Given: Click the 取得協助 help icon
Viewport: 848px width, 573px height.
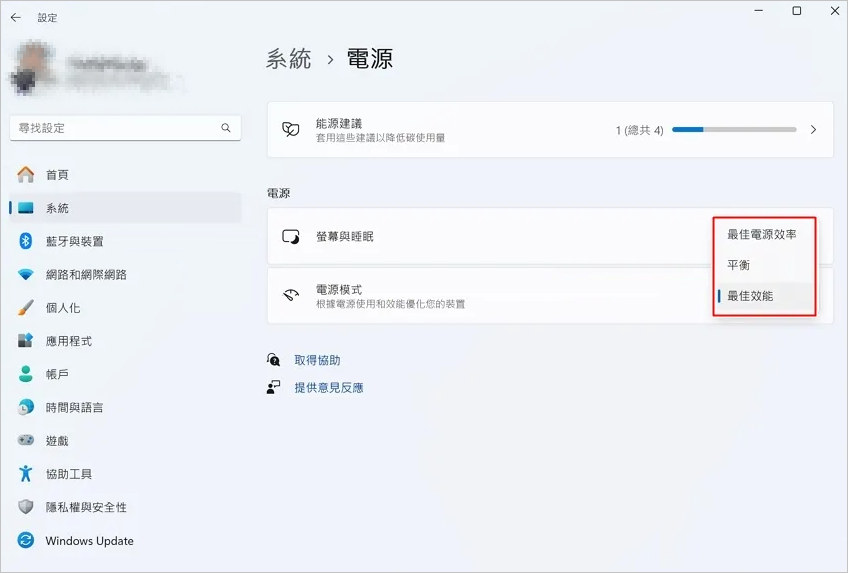Looking at the screenshot, I should click(x=273, y=359).
